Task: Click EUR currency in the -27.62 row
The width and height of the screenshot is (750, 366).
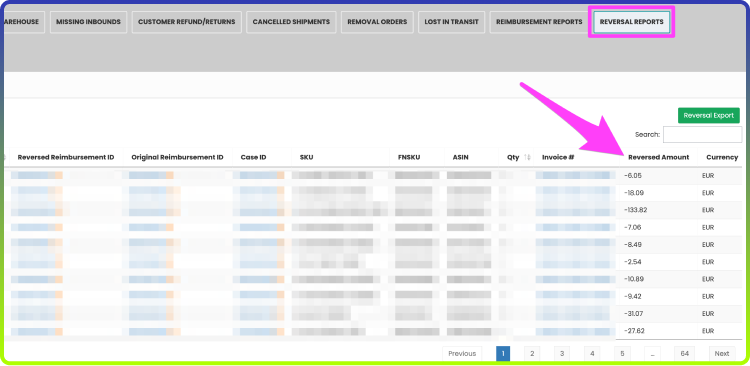Action: coord(708,331)
